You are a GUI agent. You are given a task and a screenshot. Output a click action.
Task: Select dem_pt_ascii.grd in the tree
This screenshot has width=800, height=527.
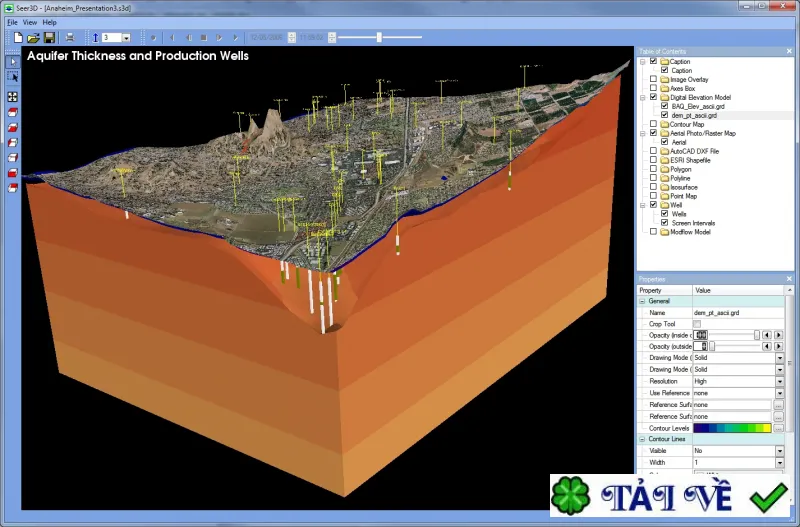pyautogui.click(x=694, y=115)
